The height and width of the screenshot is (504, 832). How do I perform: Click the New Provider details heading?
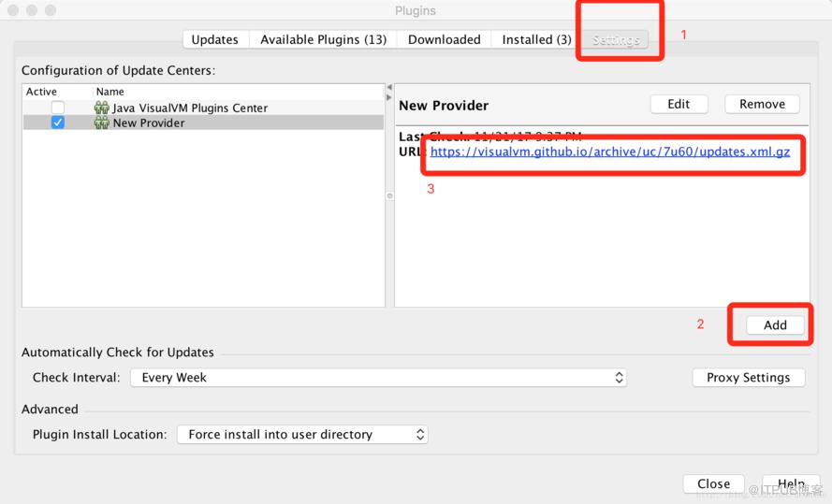tap(444, 106)
